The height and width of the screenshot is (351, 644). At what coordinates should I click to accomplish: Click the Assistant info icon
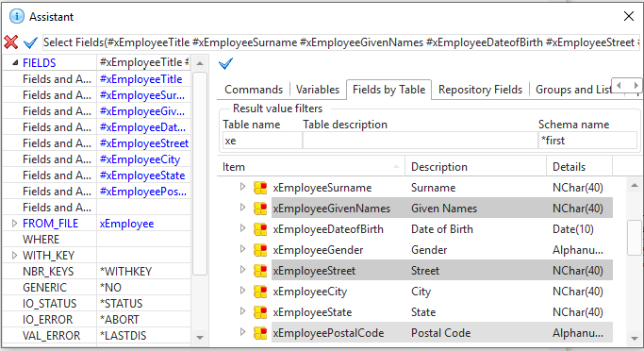[x=16, y=16]
